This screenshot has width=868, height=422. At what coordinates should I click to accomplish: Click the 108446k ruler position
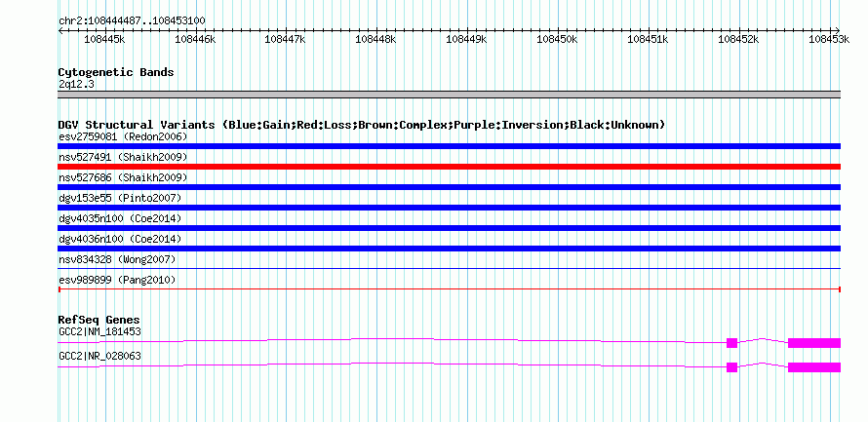[x=195, y=39]
